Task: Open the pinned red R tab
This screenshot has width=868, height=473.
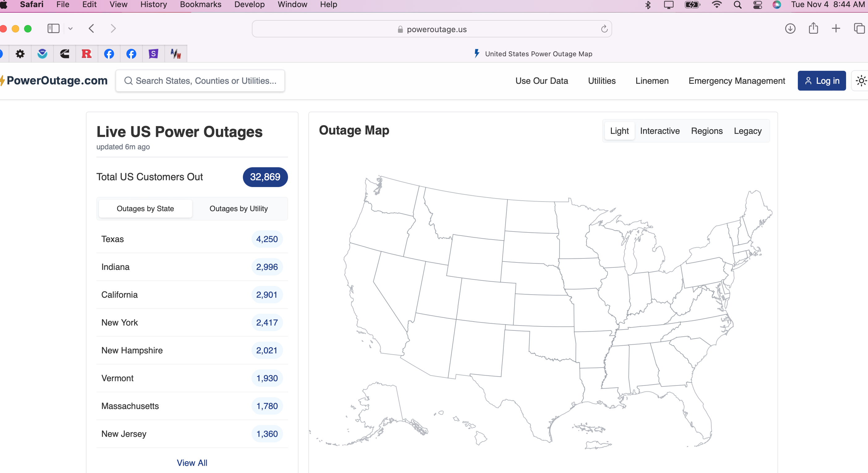Action: point(87,53)
